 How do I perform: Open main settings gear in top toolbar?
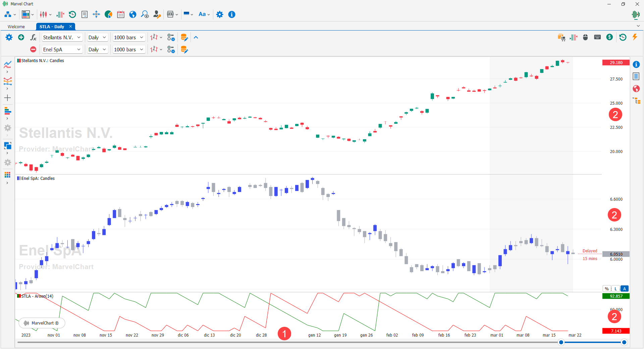tap(220, 14)
